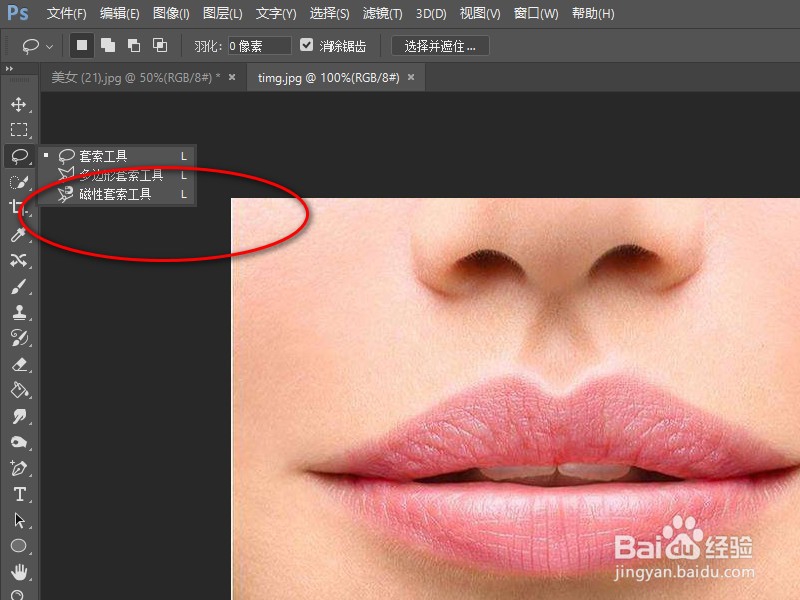This screenshot has height=600, width=800.
Task: Open the 滤镜(T) menu
Action: pyautogui.click(x=383, y=13)
